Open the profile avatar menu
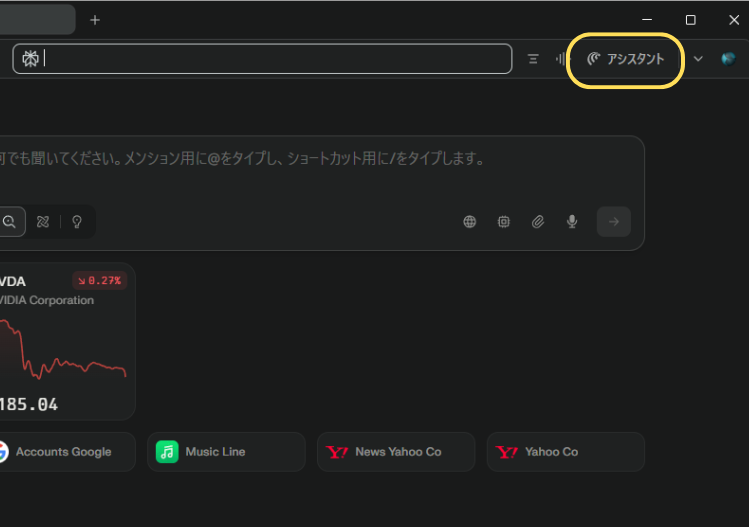 point(728,59)
